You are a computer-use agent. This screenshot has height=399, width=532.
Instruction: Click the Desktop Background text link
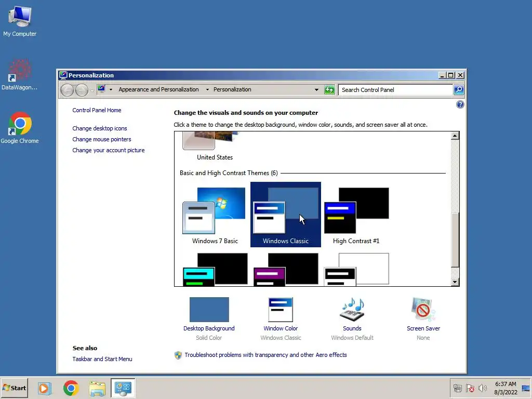[x=209, y=328]
